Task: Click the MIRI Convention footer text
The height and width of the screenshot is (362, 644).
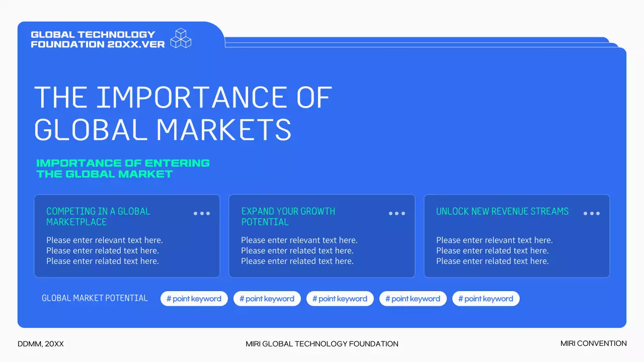Action: click(593, 343)
